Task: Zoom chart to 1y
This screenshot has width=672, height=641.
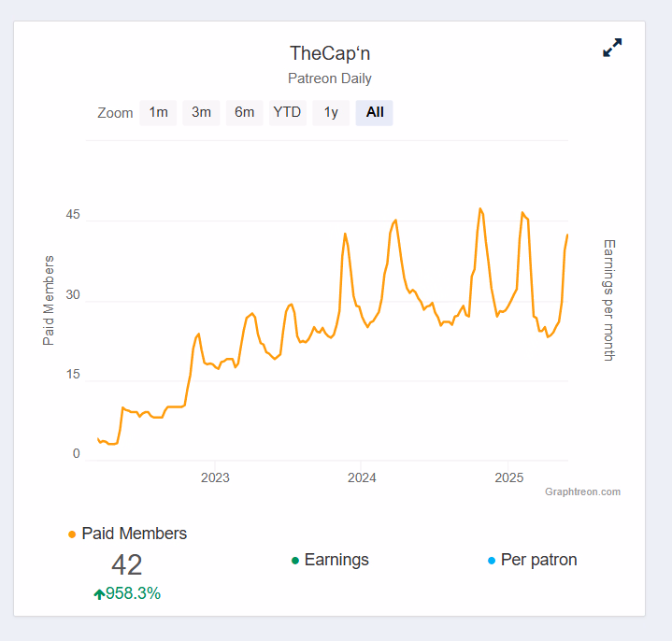Action: (x=331, y=113)
